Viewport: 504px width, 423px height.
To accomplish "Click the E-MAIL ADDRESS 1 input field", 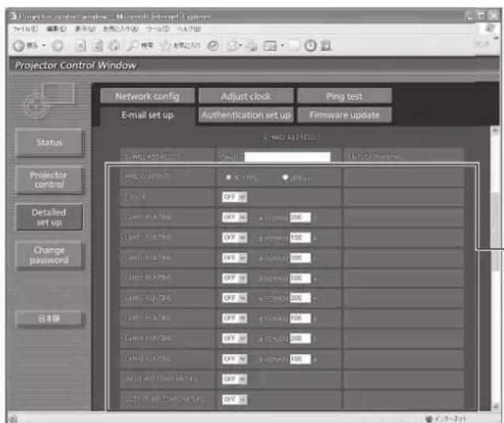I will [287, 157].
